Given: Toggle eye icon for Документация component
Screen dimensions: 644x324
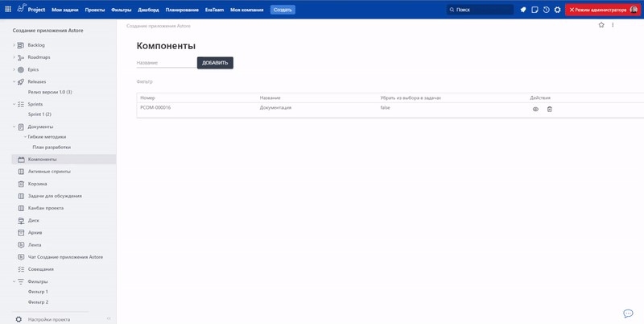Looking at the screenshot, I should tap(535, 109).
